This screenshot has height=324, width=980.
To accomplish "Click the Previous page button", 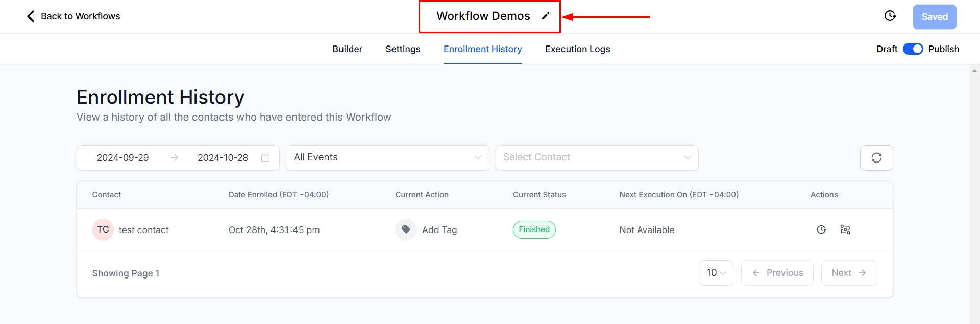I will point(777,273).
